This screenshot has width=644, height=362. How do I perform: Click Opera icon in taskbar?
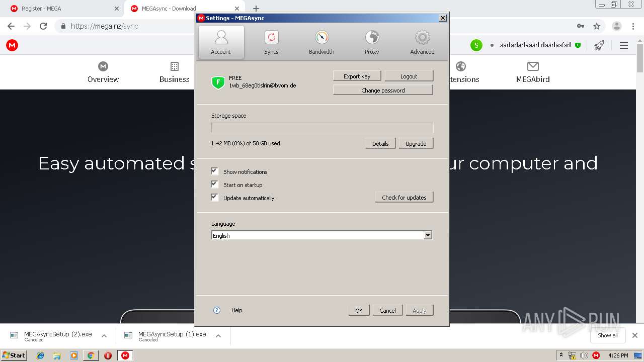click(x=108, y=355)
